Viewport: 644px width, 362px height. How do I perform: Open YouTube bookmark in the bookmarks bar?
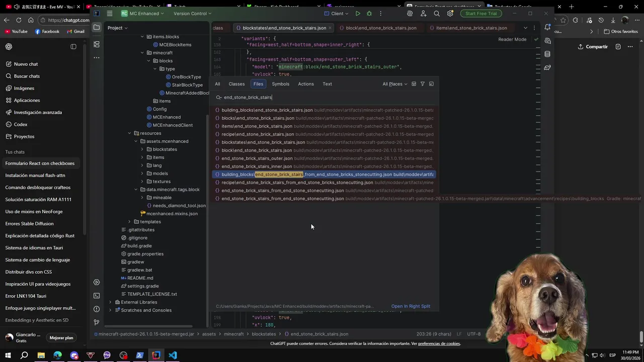(x=16, y=31)
